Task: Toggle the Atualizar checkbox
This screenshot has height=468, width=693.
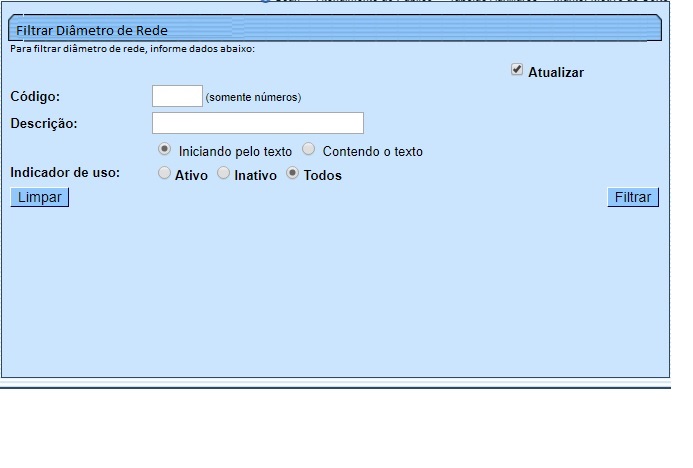Action: point(517,70)
